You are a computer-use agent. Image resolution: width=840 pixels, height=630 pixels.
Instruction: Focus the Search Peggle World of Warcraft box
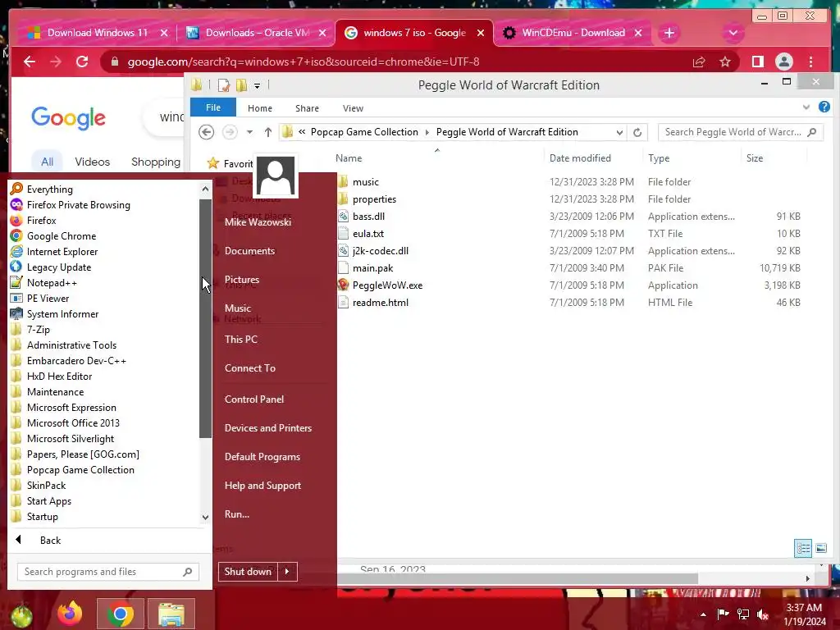pyautogui.click(x=741, y=132)
